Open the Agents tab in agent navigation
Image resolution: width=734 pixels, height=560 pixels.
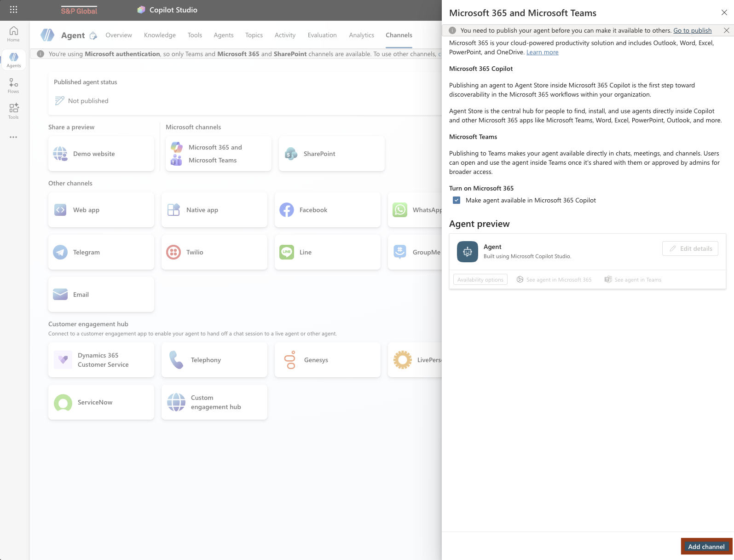pos(224,35)
